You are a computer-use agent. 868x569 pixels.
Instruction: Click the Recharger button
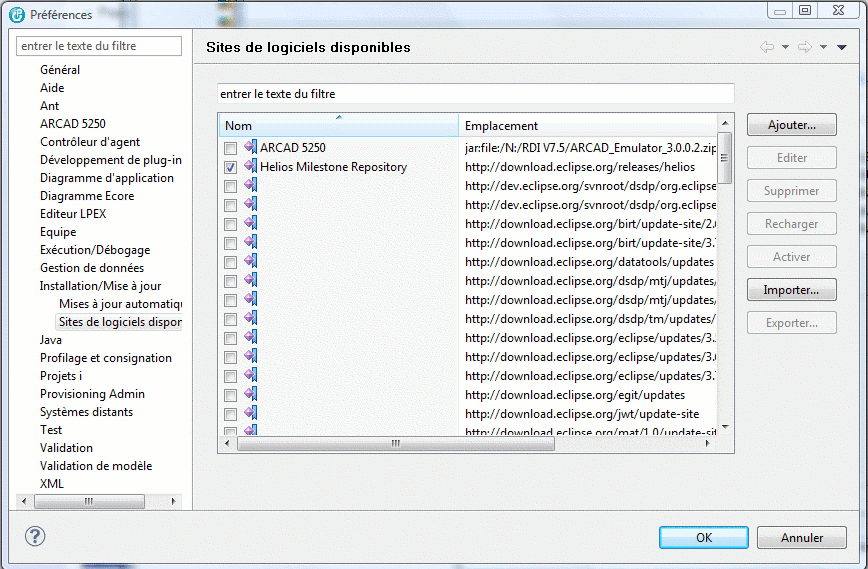tap(792, 224)
